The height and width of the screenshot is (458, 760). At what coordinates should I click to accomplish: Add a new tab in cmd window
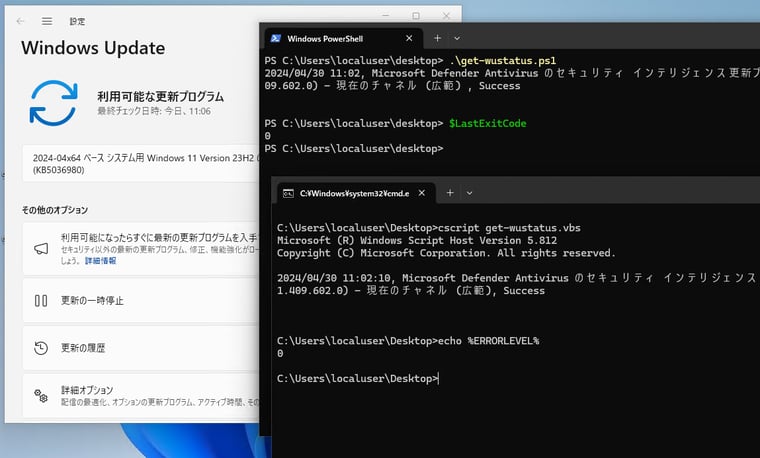click(x=450, y=193)
